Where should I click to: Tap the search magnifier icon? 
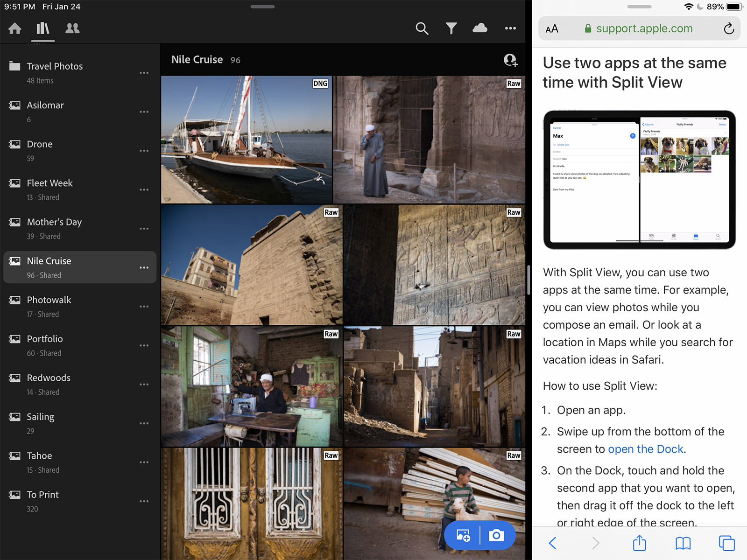pos(422,28)
